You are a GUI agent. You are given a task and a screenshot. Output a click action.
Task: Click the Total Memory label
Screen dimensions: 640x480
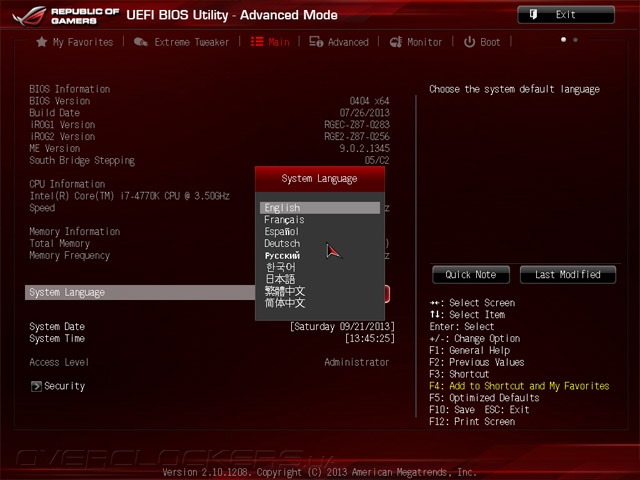(60, 243)
